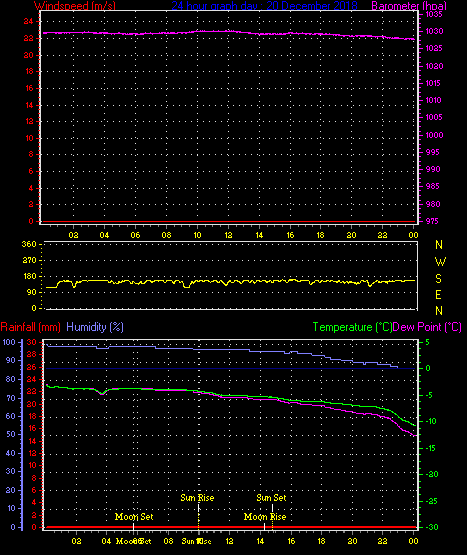Click the 'Sun Set' marker label
Screen dimensions: 467x555
pyautogui.click(x=271, y=498)
